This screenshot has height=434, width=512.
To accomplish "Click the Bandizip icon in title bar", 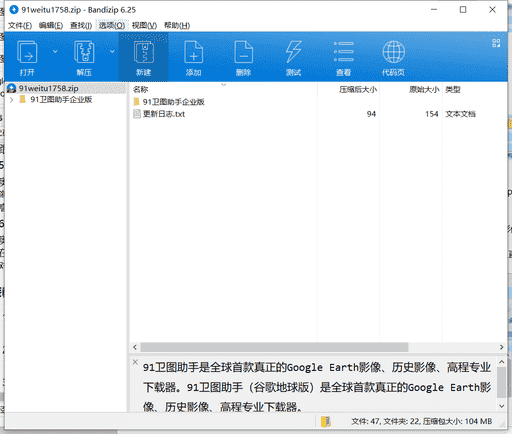I will pyautogui.click(x=14, y=10).
